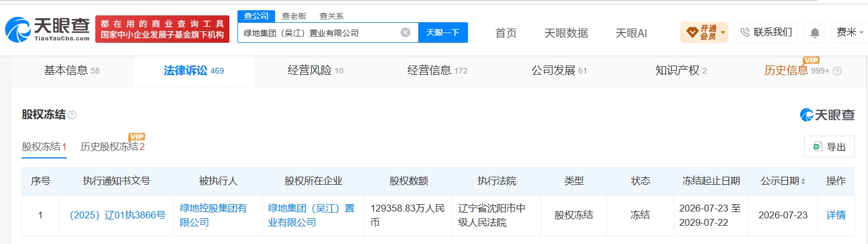Sort by 公示日期 column arrows
Viewport: 868px width, 244px height.
point(804,181)
